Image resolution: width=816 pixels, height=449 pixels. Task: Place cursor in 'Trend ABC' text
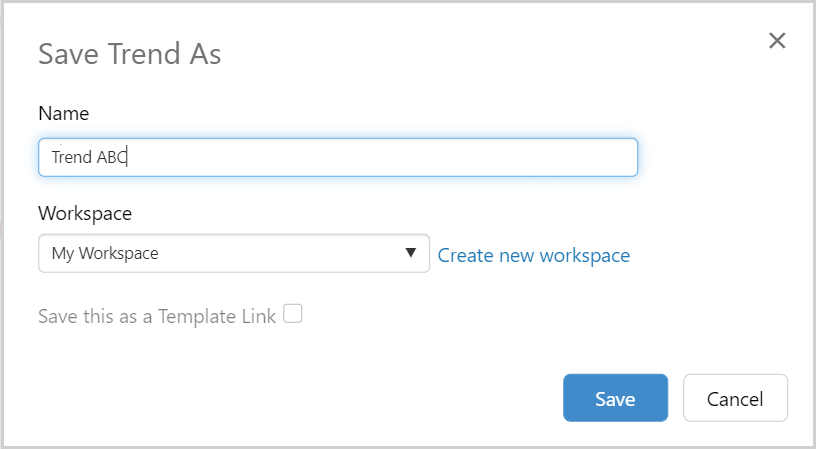tap(90, 158)
